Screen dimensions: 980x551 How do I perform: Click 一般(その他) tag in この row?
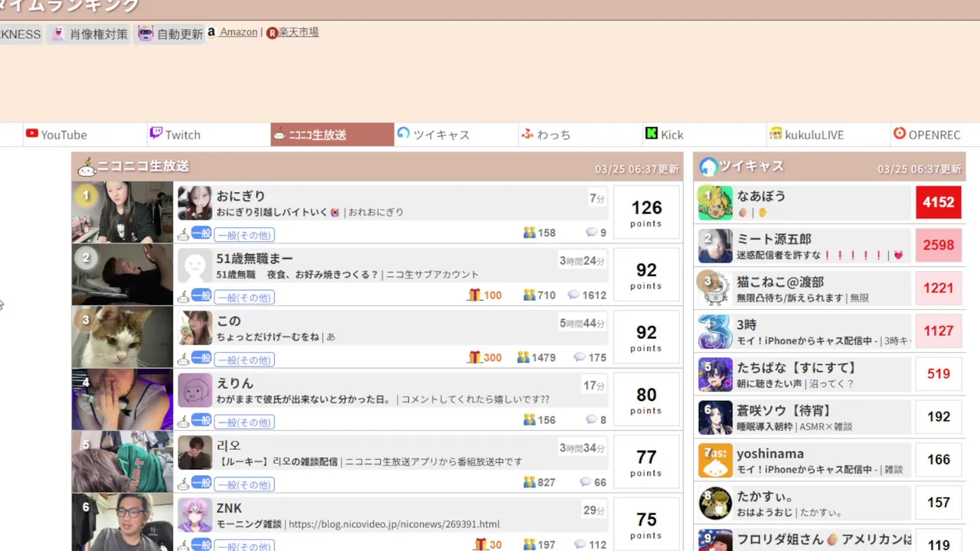244,360
